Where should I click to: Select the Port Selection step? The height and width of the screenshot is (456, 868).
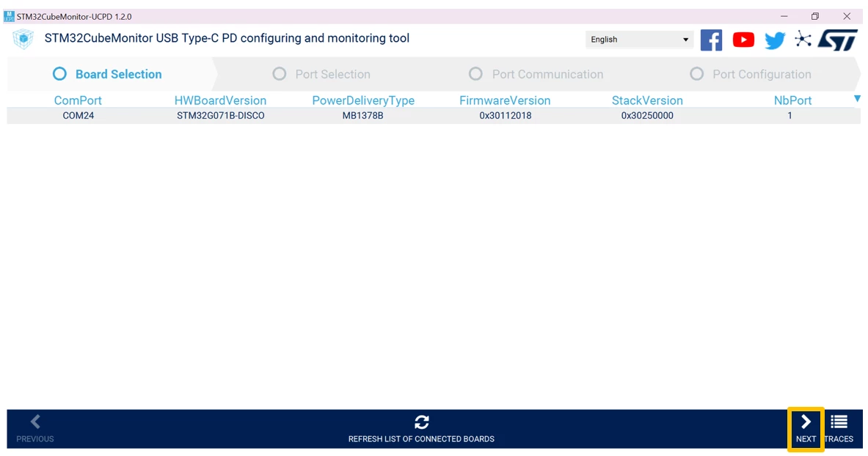(x=332, y=74)
